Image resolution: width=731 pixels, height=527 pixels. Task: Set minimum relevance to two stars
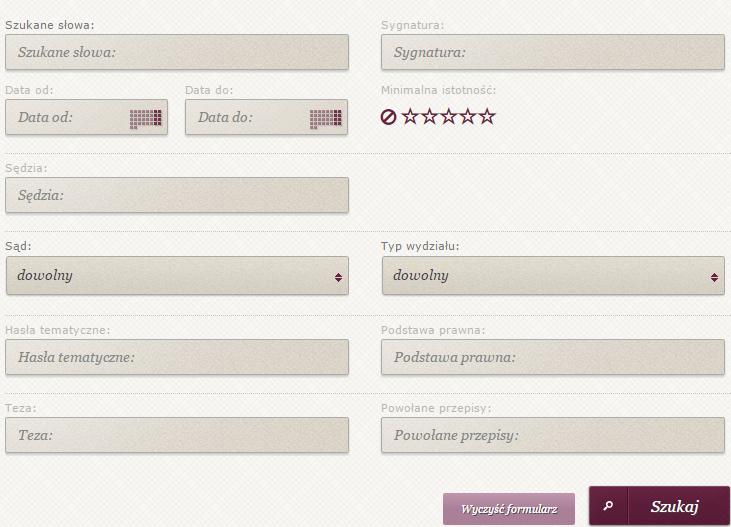429,116
